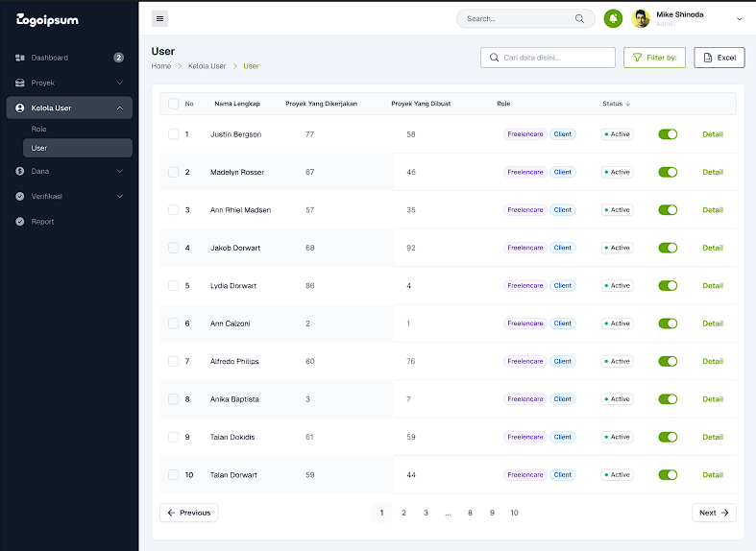The width and height of the screenshot is (756, 551).
Task: Sort by Status column arrow
Action: 627,104
